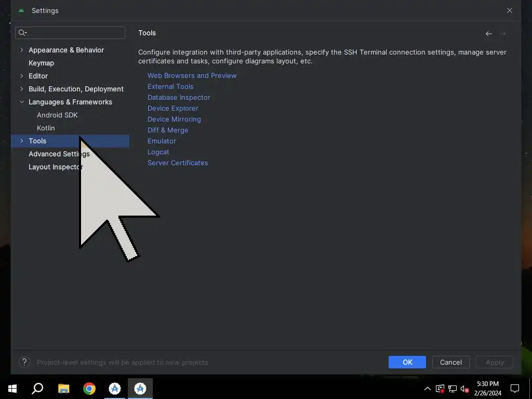Go forward with the right arrow
The height and width of the screenshot is (399, 532).
point(502,34)
